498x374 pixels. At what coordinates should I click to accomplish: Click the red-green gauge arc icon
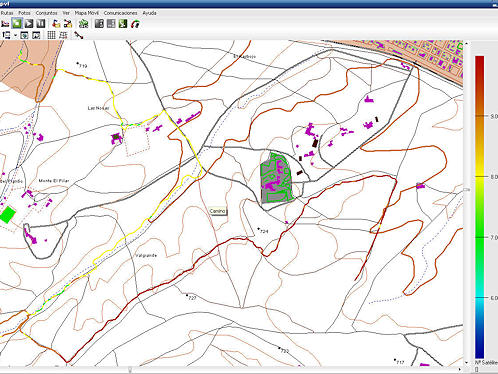tap(135, 24)
